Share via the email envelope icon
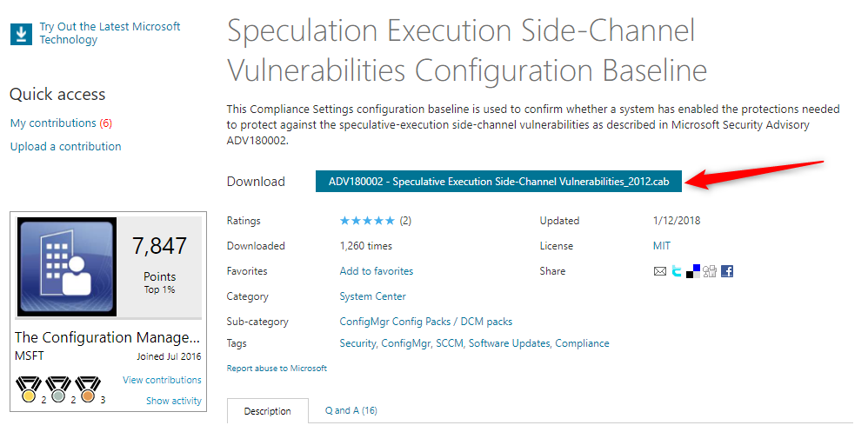The image size is (868, 432). pyautogui.click(x=660, y=271)
